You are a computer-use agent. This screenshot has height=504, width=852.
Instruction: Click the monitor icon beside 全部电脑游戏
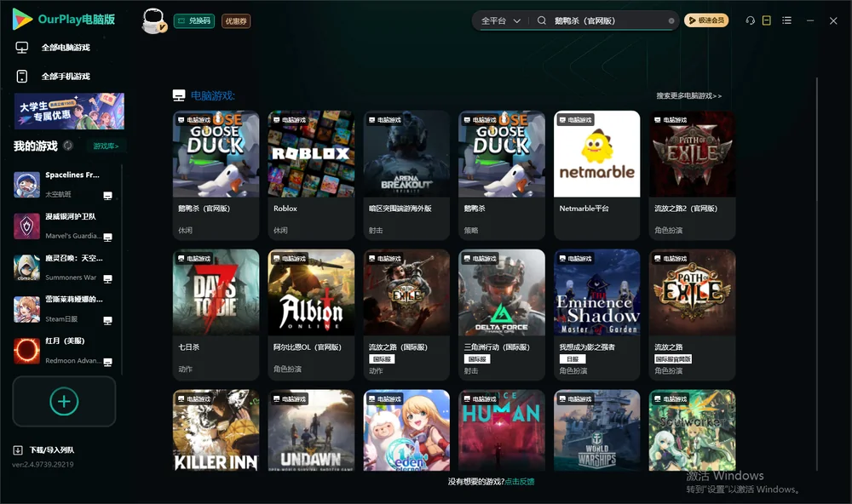[22, 48]
